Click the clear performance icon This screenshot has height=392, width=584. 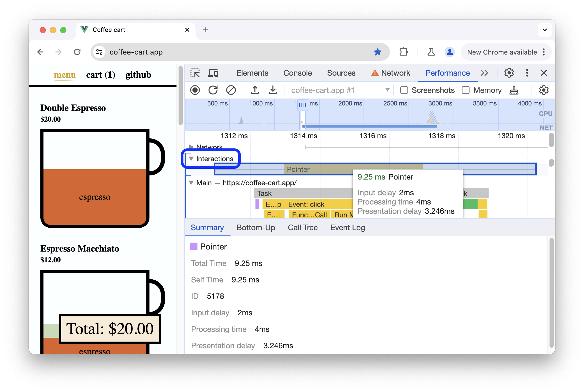click(x=231, y=90)
